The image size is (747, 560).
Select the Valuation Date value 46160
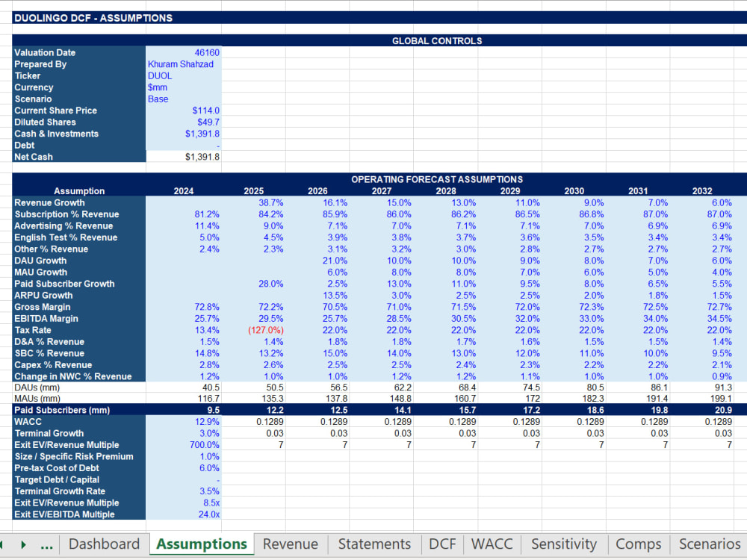click(x=184, y=52)
